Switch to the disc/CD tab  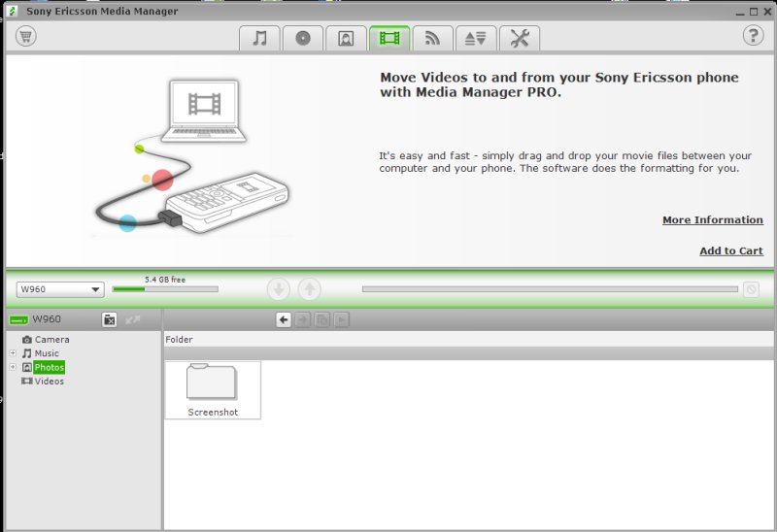click(303, 38)
